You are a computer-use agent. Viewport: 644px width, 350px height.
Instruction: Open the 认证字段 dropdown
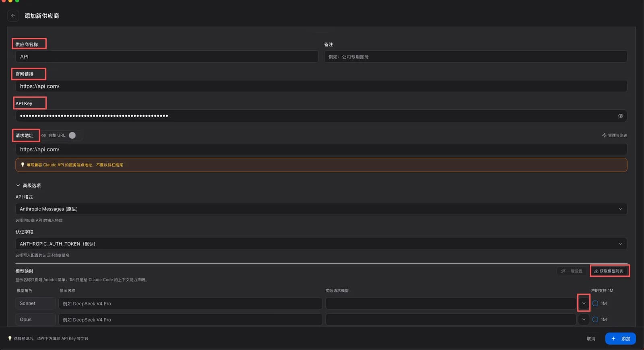point(321,244)
